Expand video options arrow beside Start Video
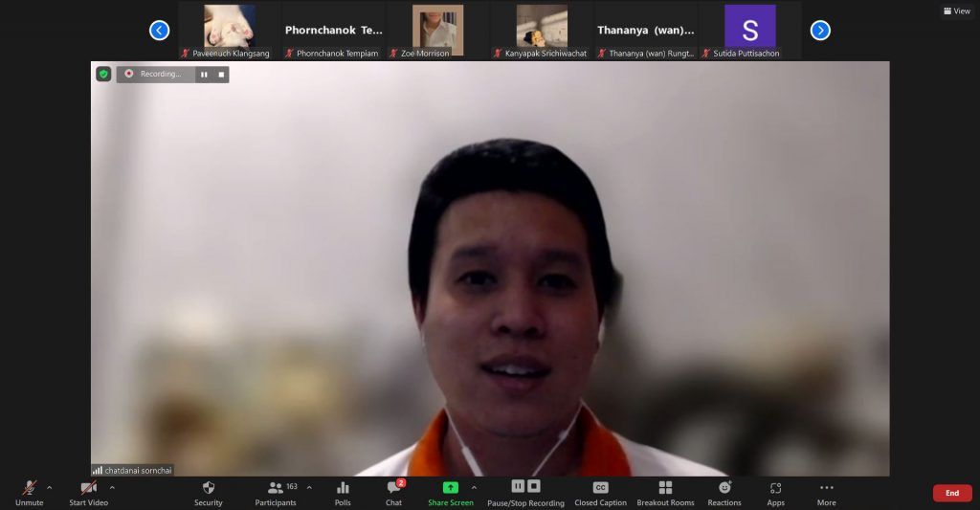 click(x=112, y=487)
